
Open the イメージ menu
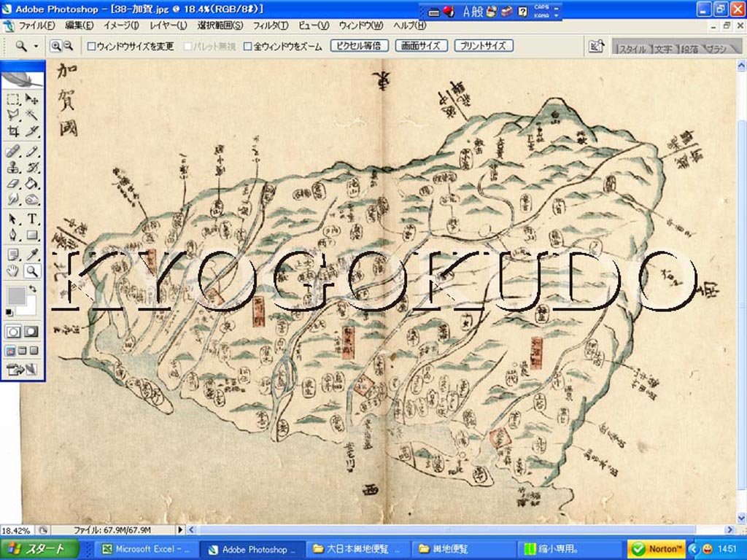pyautogui.click(x=122, y=26)
